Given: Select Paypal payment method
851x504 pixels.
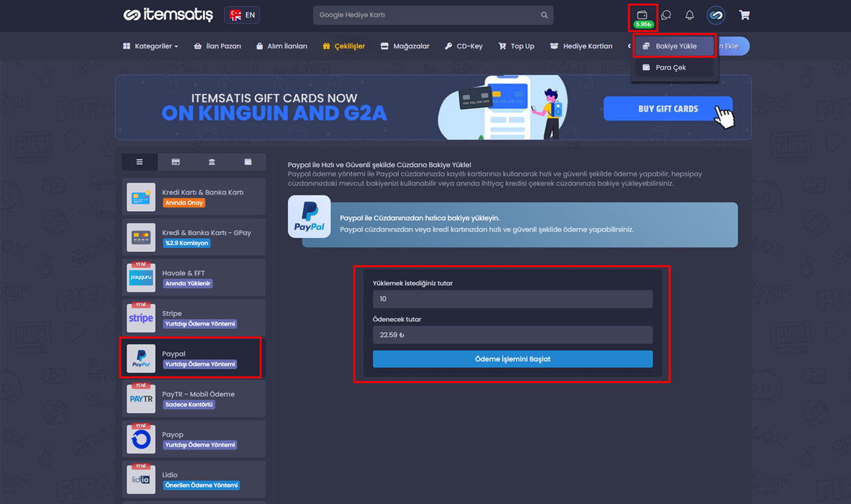Looking at the screenshot, I should [x=194, y=358].
